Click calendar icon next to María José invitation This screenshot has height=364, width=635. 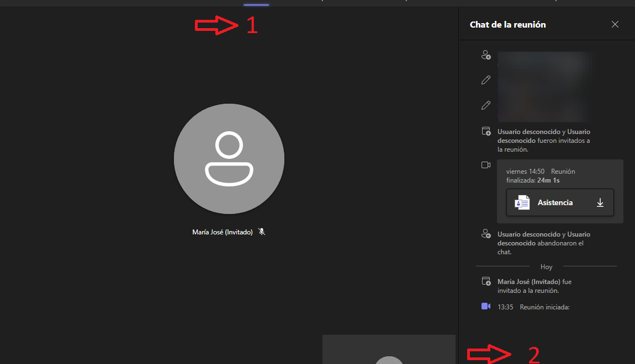(486, 281)
